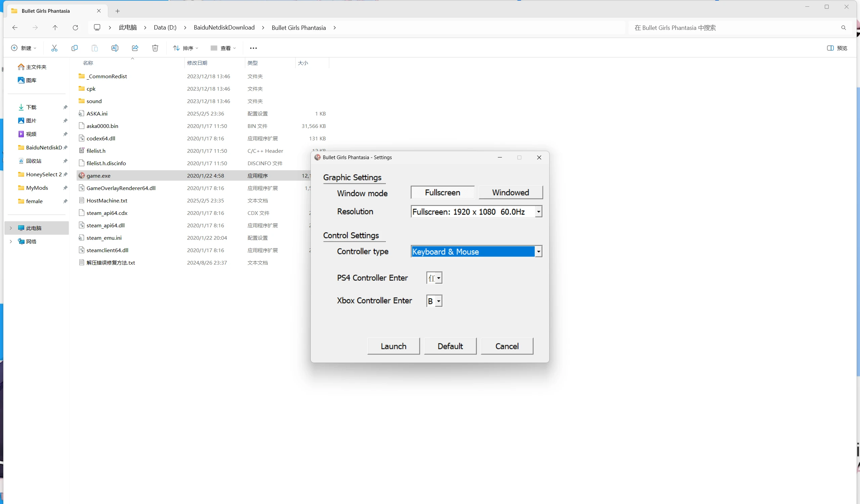Click BaiduNetdiskDownload breadcrumb

224,28
